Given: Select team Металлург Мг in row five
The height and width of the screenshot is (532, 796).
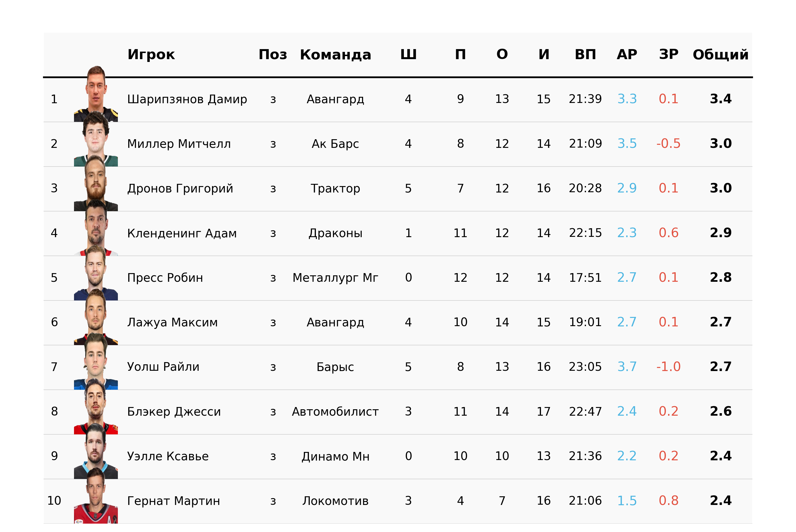Looking at the screenshot, I should [335, 278].
